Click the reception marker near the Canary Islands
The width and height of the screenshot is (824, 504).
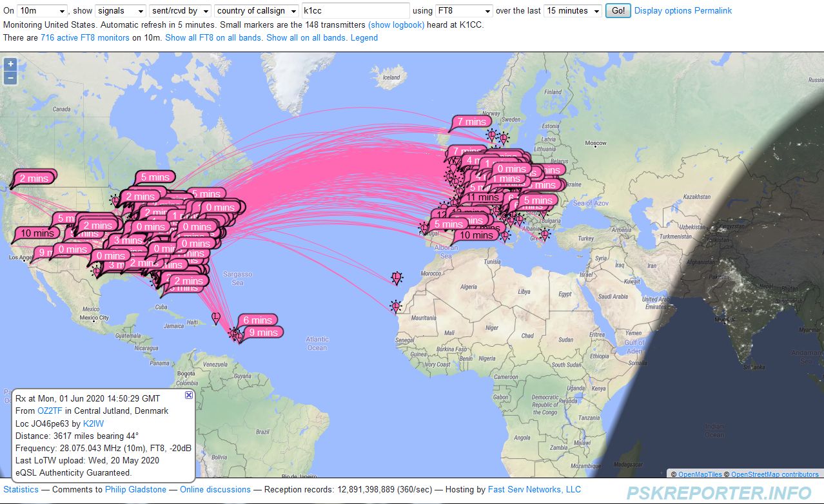coord(396,278)
